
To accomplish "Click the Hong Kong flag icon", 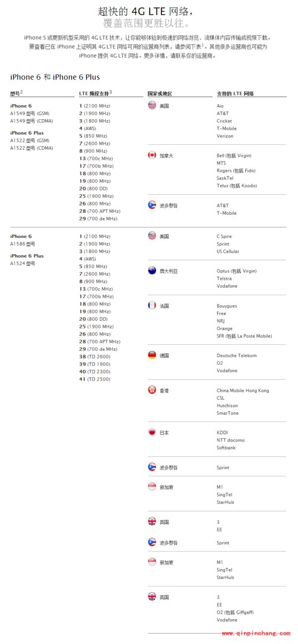I will [x=152, y=390].
